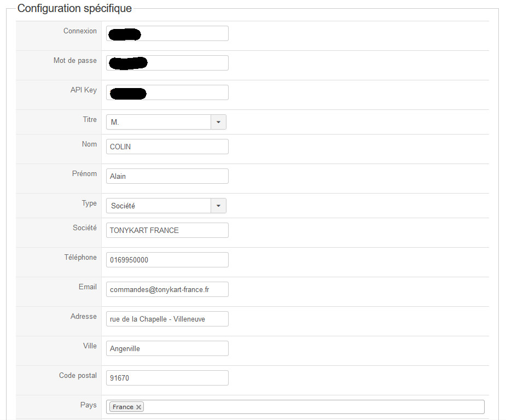The image size is (506, 420).
Task: Open the Titre dropdown arrow
Action: coord(218,122)
